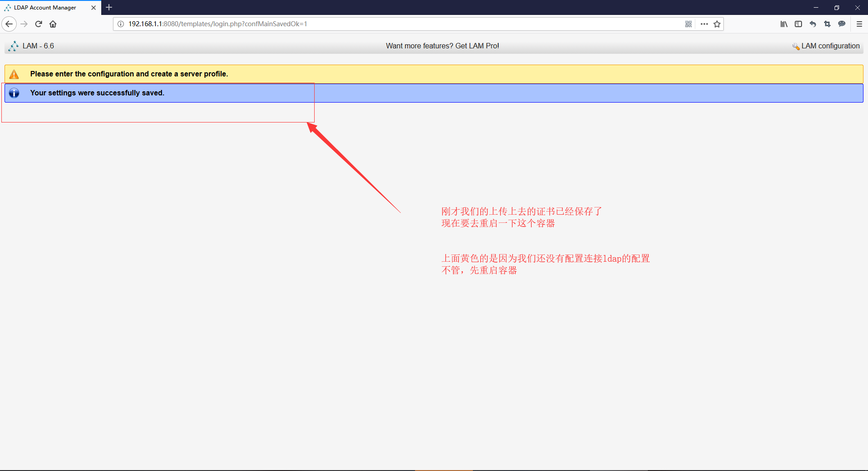Image resolution: width=868 pixels, height=471 pixels.
Task: Close the LDAP Account Manager tab
Action: tap(94, 8)
